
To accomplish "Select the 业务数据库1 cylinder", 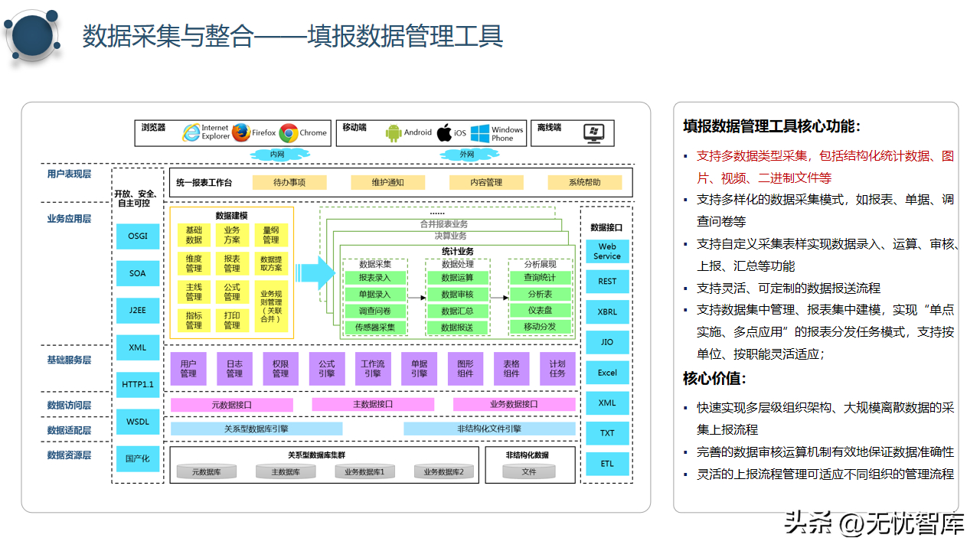I will [364, 471].
